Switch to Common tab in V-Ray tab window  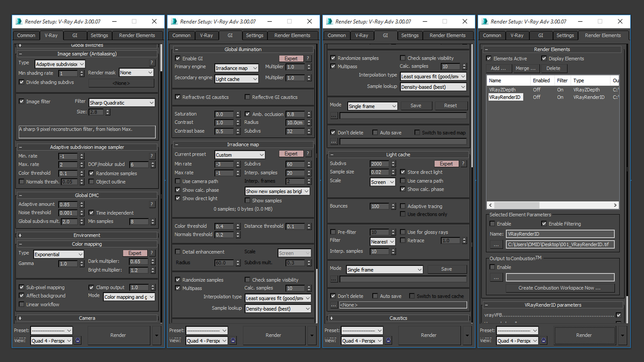click(x=26, y=35)
